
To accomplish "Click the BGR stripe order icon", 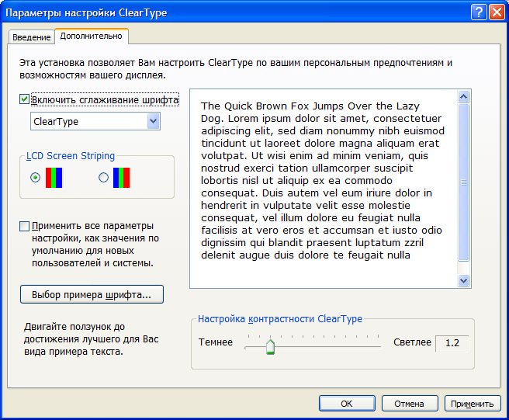I will (x=121, y=178).
